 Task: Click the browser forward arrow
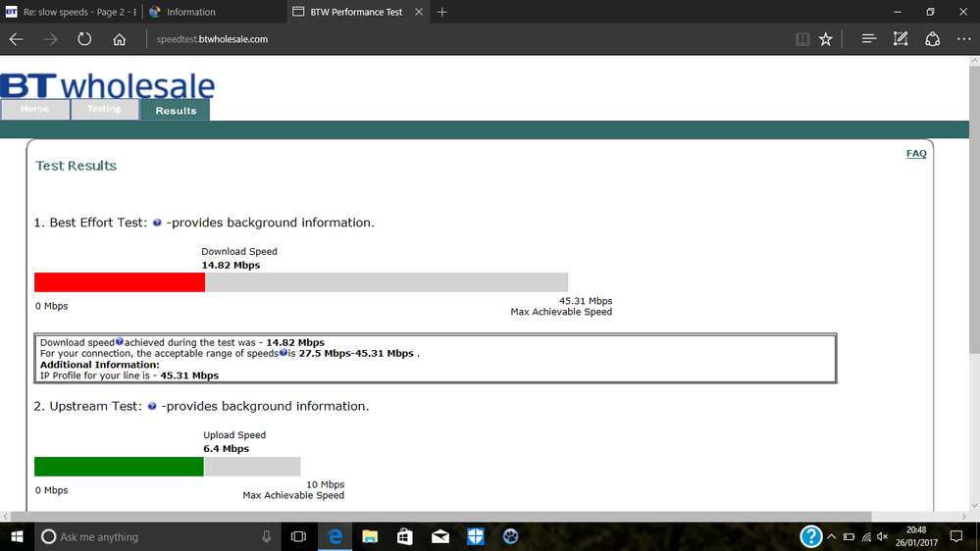[51, 39]
